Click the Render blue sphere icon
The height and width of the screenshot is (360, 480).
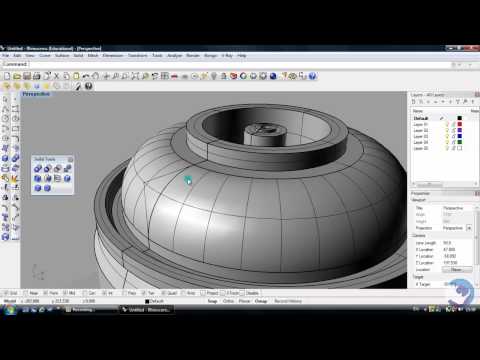(x=273, y=76)
